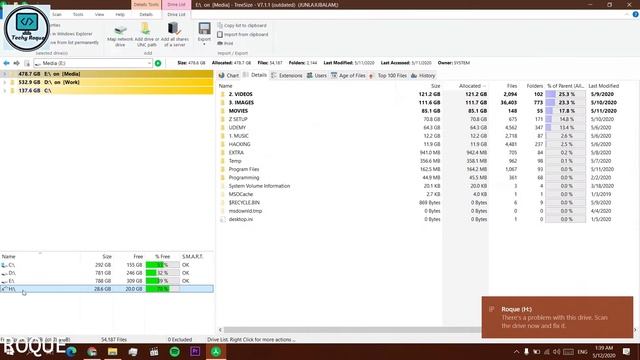
Task: Open the Help ribbon tab
Action: tap(120, 14)
